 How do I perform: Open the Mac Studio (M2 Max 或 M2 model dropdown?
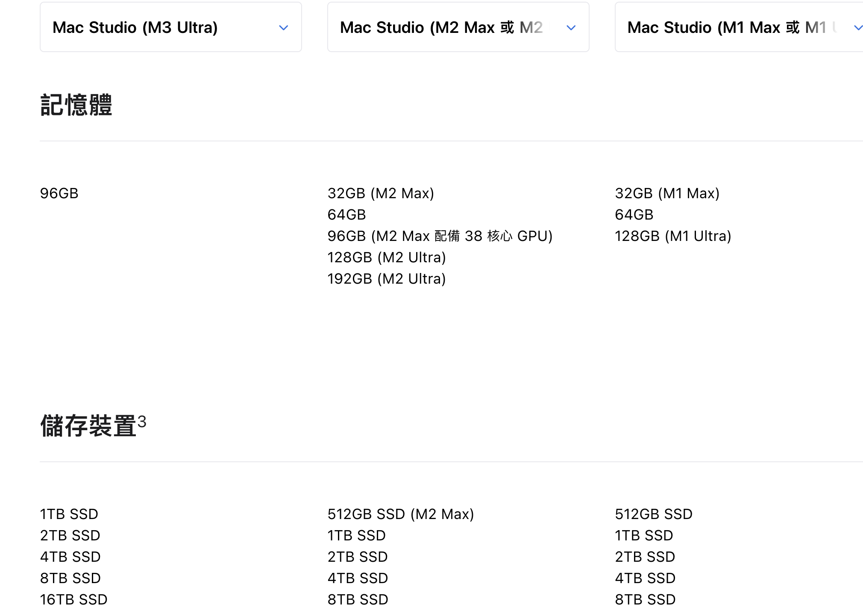tap(458, 27)
